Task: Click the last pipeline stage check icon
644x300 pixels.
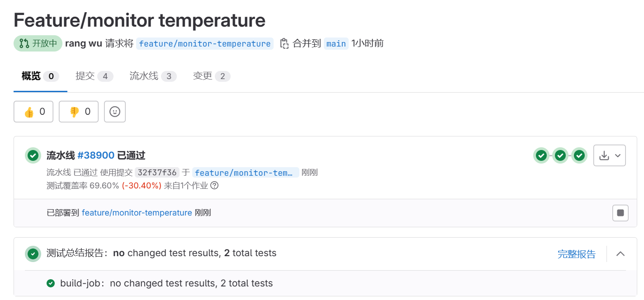Action: click(x=579, y=155)
